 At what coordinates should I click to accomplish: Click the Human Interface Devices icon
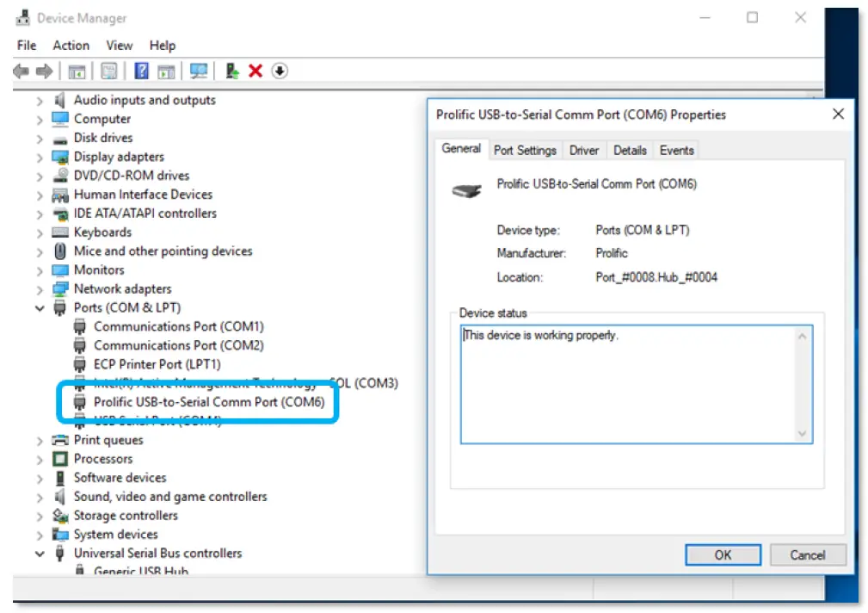(59, 195)
